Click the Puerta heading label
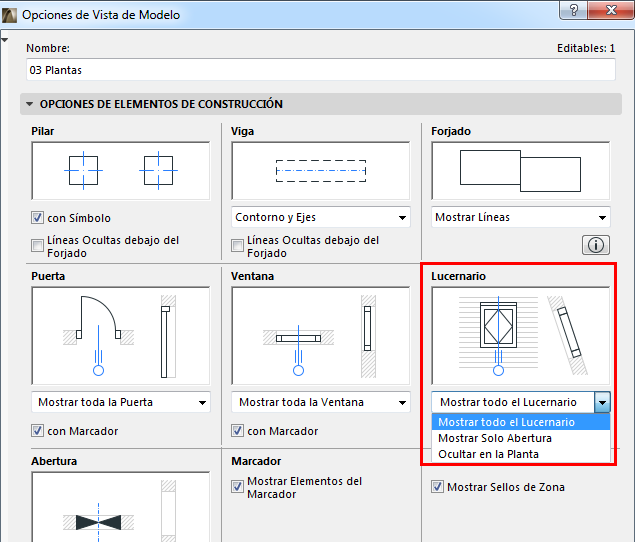 [48, 276]
